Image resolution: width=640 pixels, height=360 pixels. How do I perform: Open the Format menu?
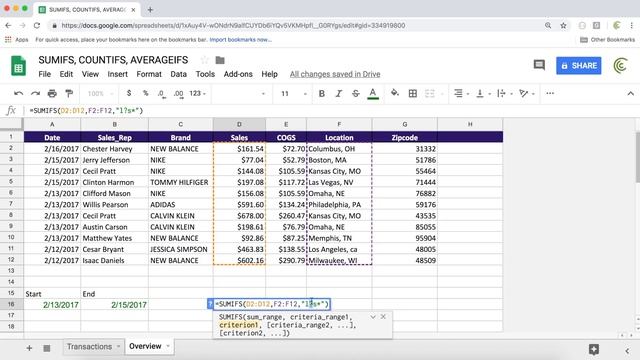pos(149,74)
